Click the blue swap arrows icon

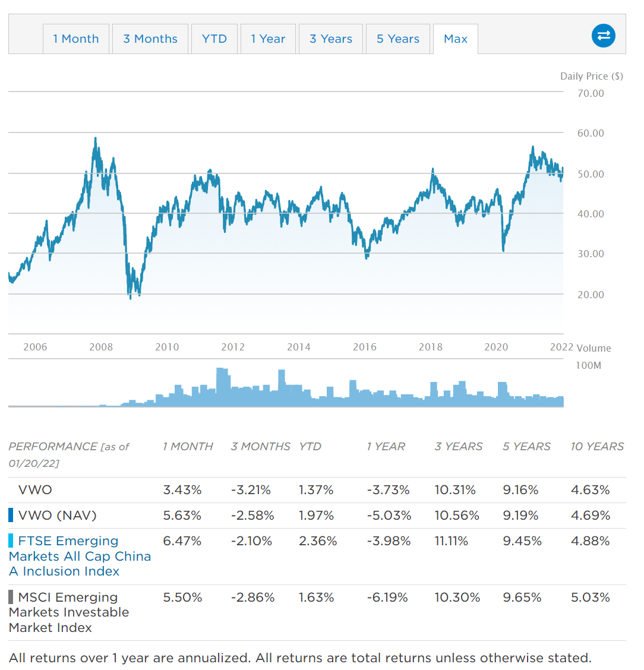604,36
